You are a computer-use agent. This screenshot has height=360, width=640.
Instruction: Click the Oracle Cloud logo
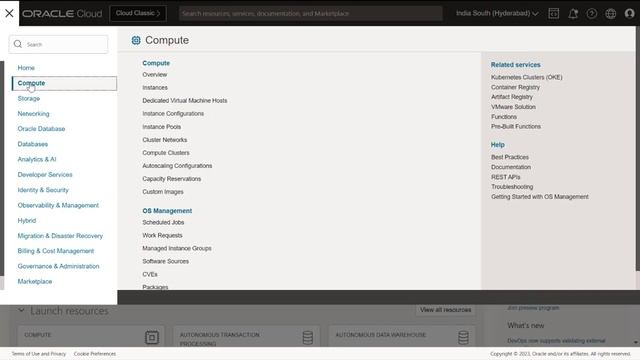coord(62,13)
